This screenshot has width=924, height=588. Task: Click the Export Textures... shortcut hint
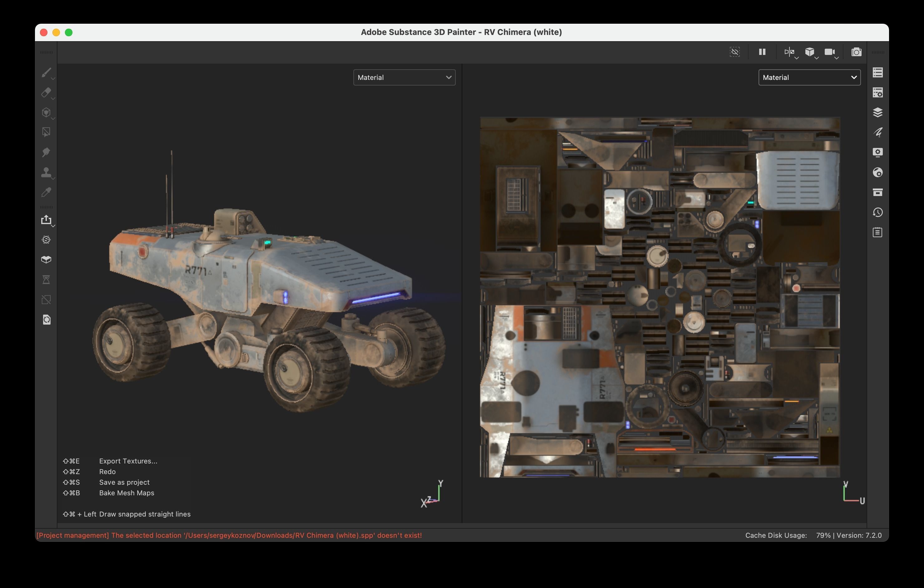[128, 461]
